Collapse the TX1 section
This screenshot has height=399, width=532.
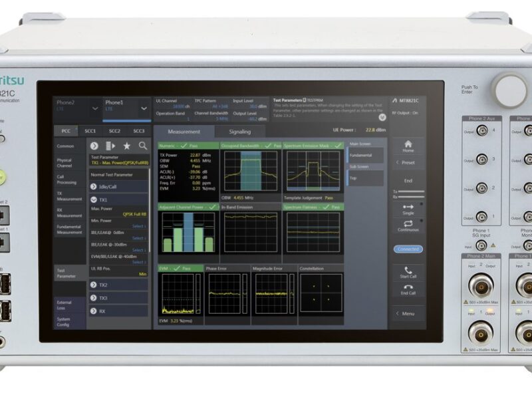click(x=94, y=199)
